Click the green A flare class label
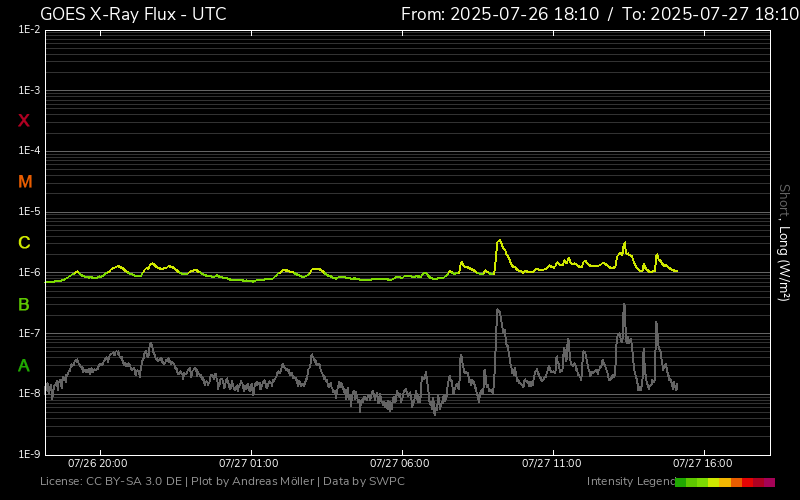The image size is (800, 500). tap(24, 366)
